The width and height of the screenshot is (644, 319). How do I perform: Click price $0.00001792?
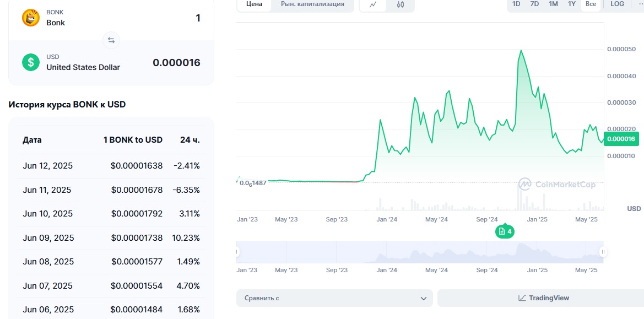pyautogui.click(x=137, y=214)
